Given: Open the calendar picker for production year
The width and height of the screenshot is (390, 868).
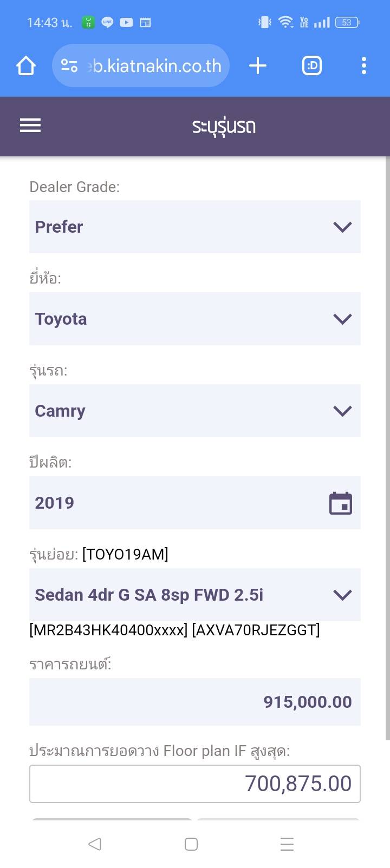Looking at the screenshot, I should pos(341,503).
